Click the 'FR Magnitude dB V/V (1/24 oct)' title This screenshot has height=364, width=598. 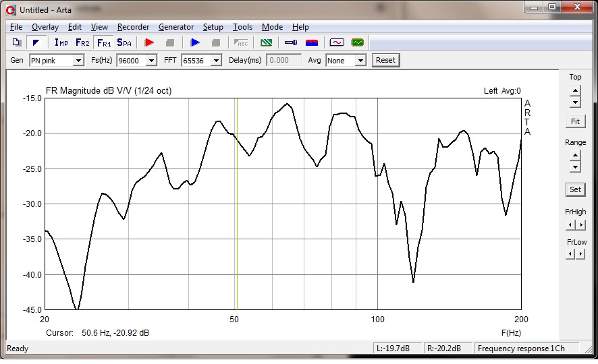109,90
